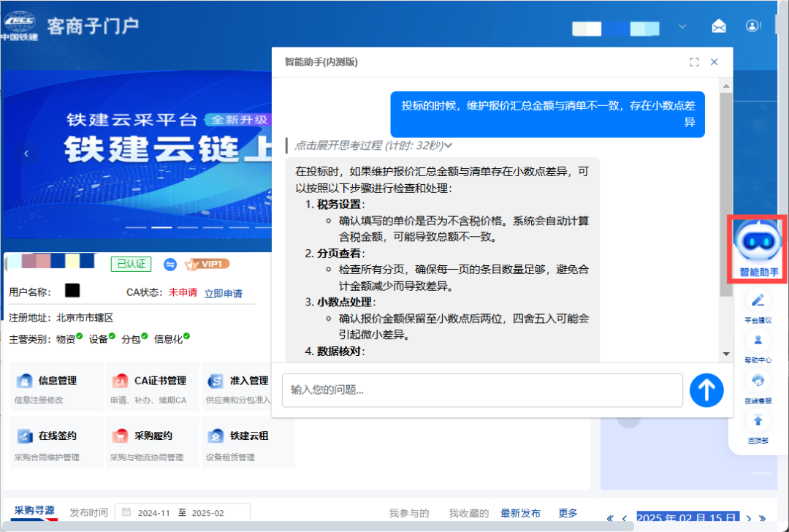Open the 更多 more options menu
Screen dimensions: 789x532
click(x=568, y=513)
